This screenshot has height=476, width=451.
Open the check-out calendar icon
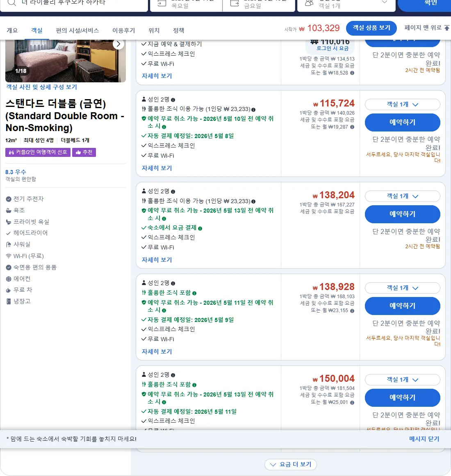point(234,3)
